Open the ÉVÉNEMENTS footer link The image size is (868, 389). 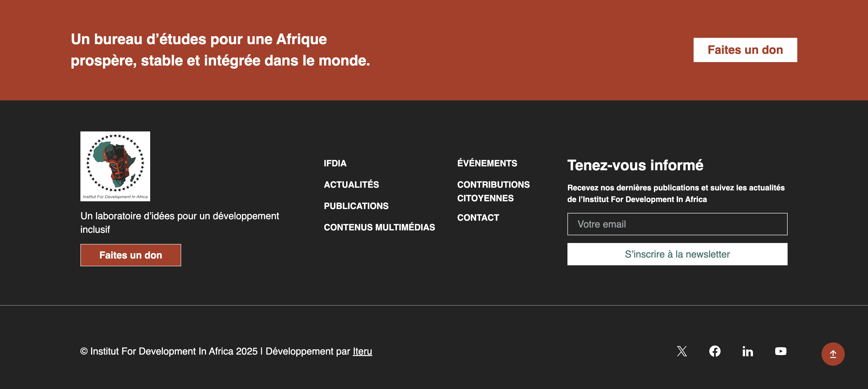487,163
